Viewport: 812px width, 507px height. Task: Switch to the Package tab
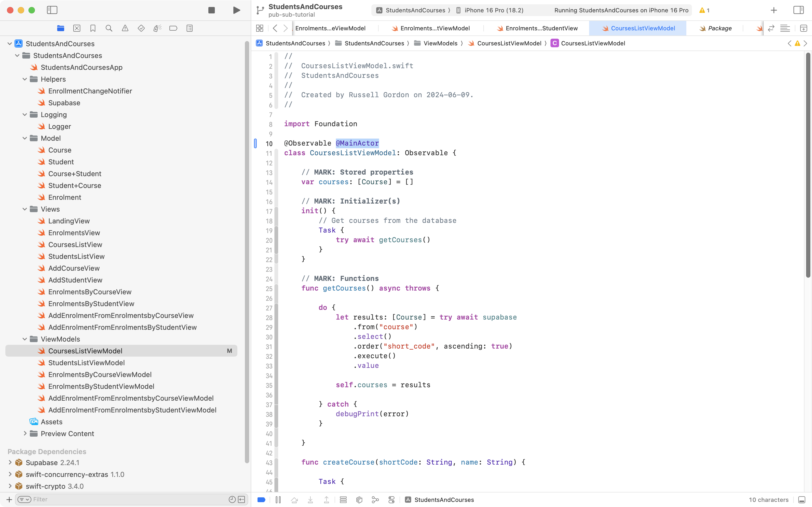point(719,28)
